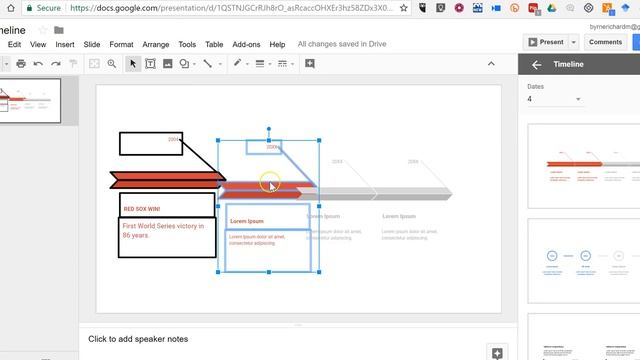The height and width of the screenshot is (360, 640).
Task: Open the View menu
Action: (x=38, y=44)
